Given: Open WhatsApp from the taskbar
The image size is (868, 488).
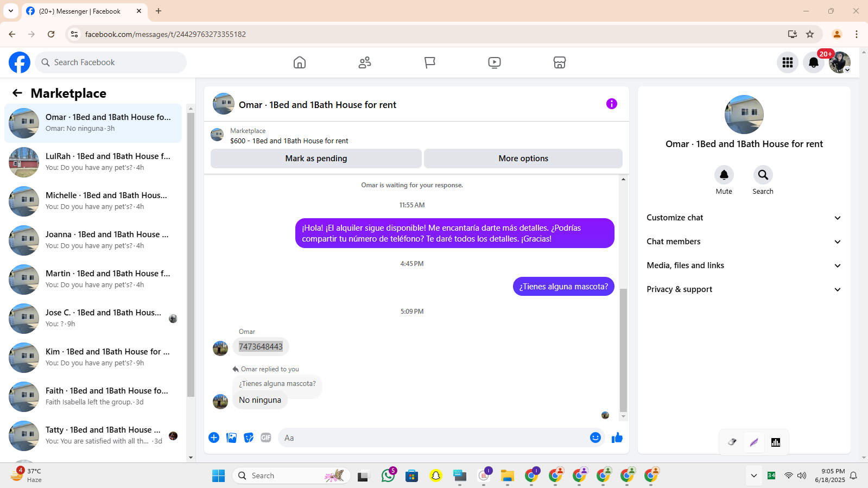Looking at the screenshot, I should 388,476.
